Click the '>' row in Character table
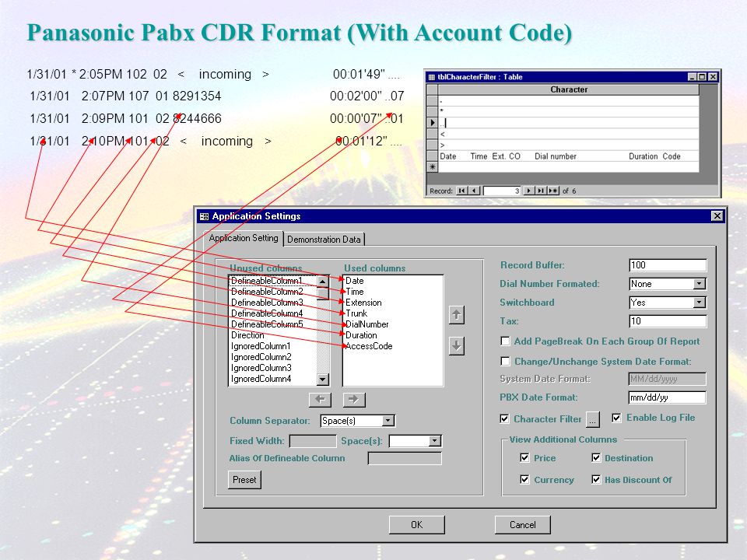 click(569, 145)
